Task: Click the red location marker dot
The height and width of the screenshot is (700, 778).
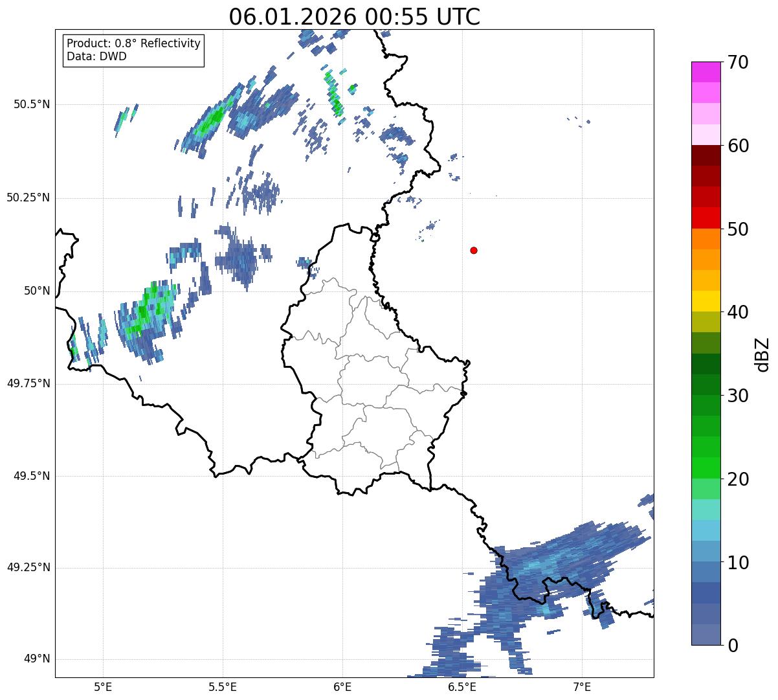Action: 474,250
